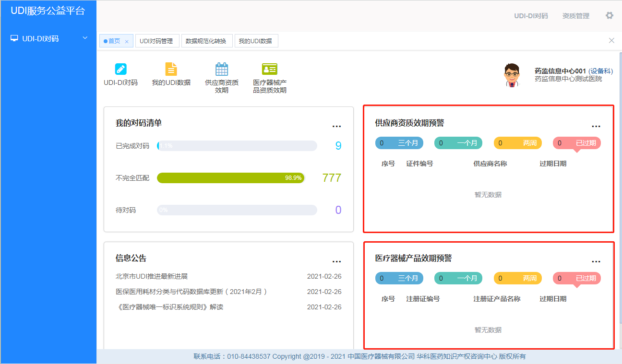Click the user avatar picture
Viewport: 622px width, 364px height.
[x=512, y=75]
